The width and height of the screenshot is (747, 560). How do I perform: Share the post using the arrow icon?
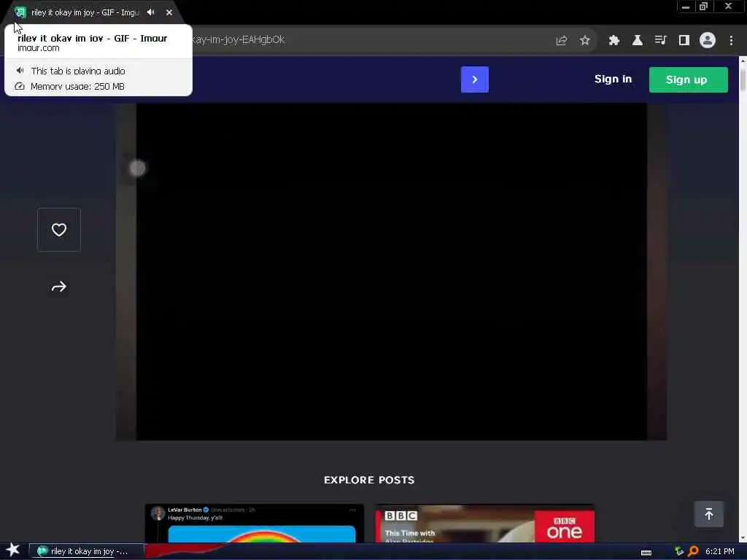pos(59,287)
